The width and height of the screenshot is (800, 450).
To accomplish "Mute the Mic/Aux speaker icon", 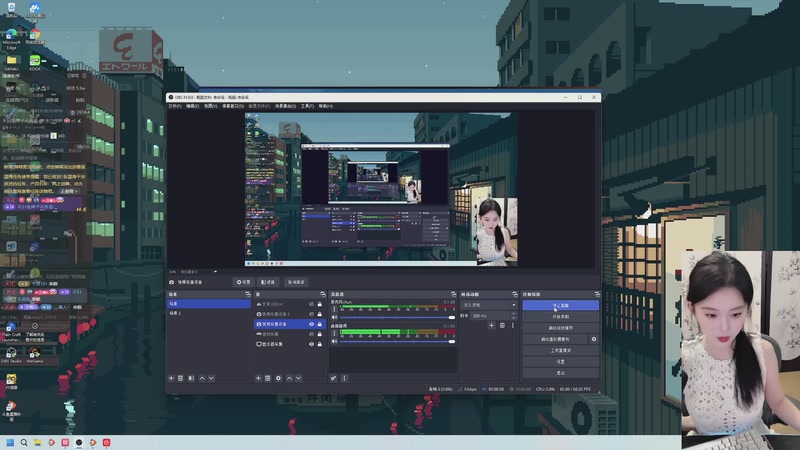I will 334,317.
